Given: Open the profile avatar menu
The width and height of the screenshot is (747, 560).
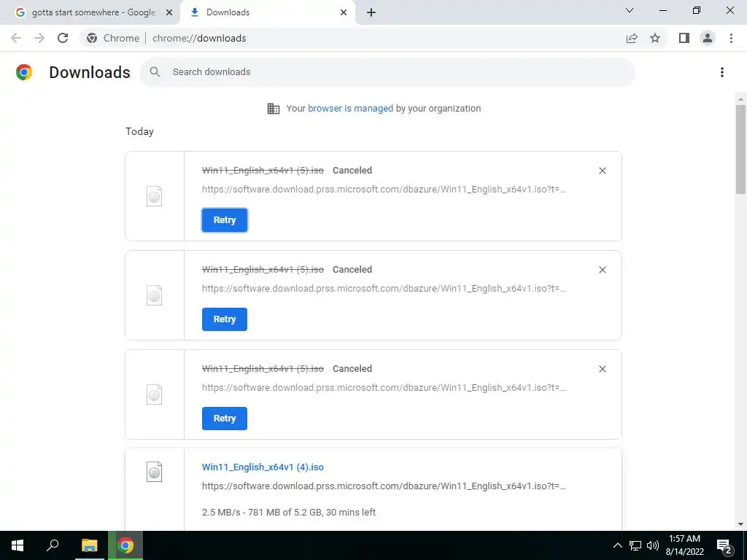Looking at the screenshot, I should click(708, 38).
